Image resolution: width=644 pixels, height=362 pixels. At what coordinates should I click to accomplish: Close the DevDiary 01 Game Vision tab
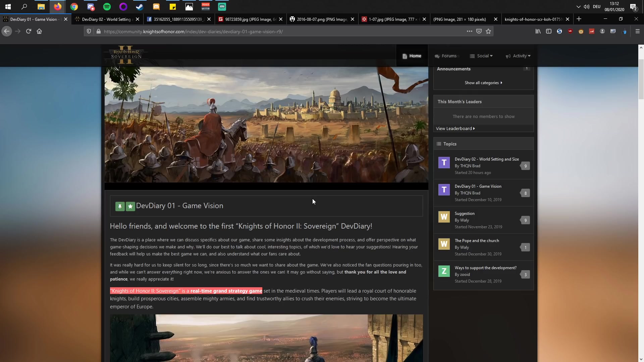click(66, 19)
